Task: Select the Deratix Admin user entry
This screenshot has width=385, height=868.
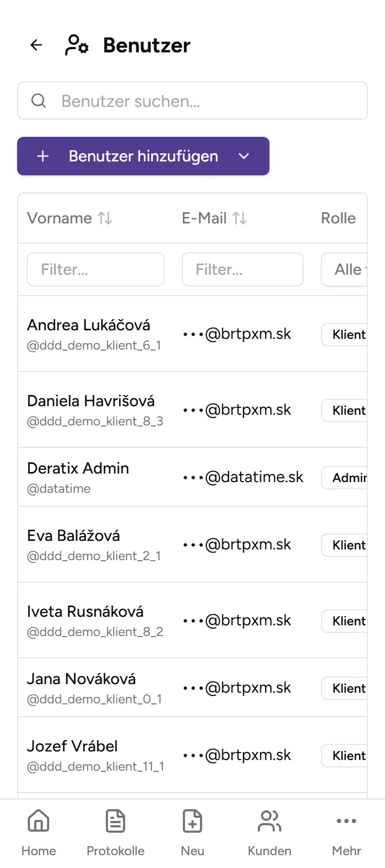Action: (x=78, y=469)
